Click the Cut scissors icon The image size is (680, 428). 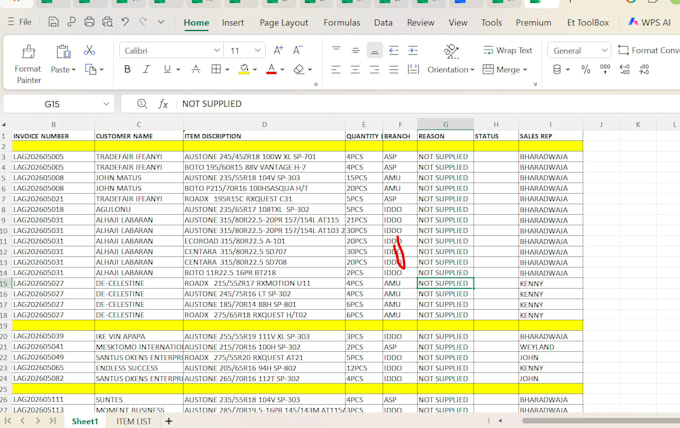89,51
